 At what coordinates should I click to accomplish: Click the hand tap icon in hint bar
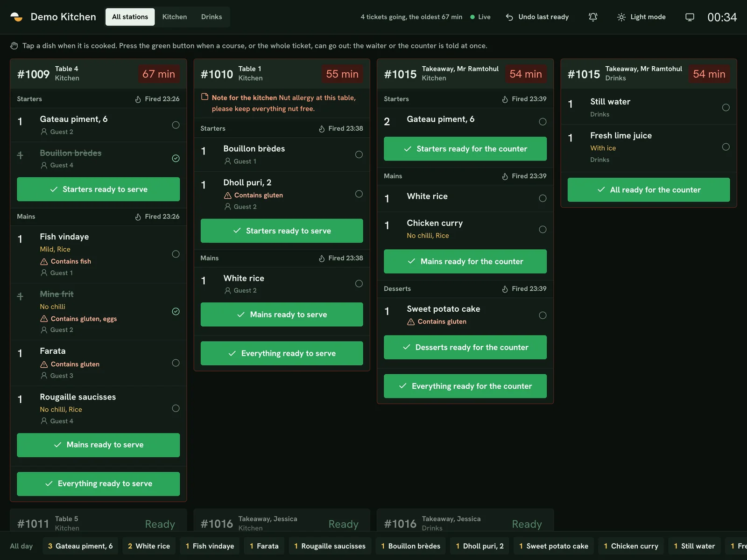[14, 46]
